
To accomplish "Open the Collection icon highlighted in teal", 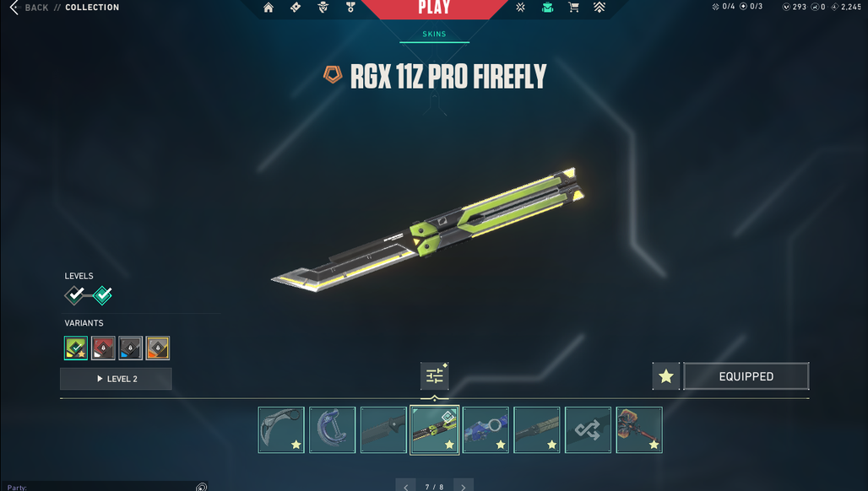I will tap(547, 8).
